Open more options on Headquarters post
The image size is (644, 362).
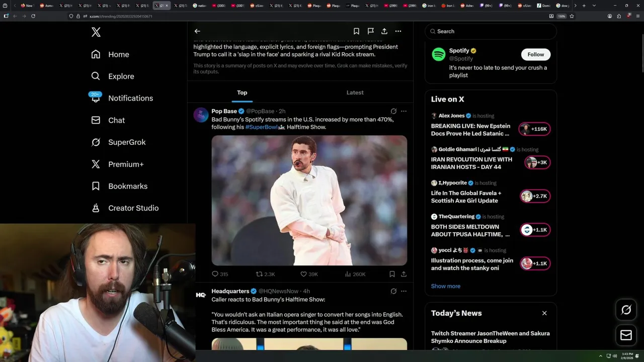404,291
